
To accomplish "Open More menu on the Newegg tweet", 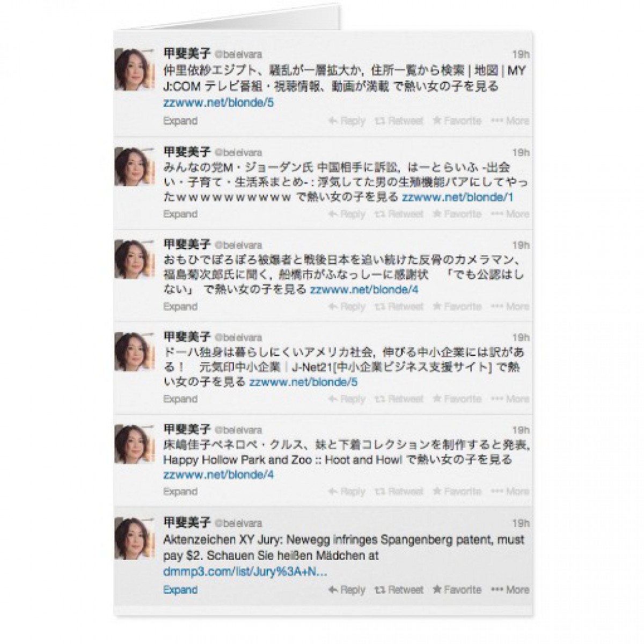I will click(510, 590).
